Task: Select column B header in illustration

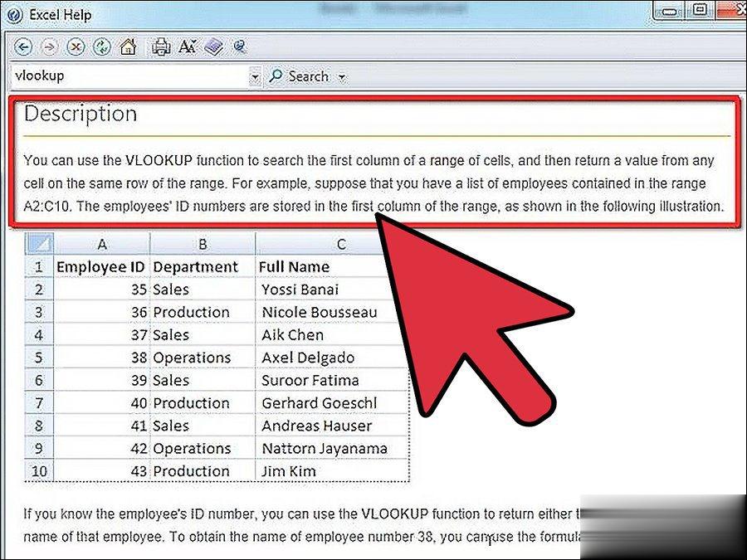Action: (203, 244)
